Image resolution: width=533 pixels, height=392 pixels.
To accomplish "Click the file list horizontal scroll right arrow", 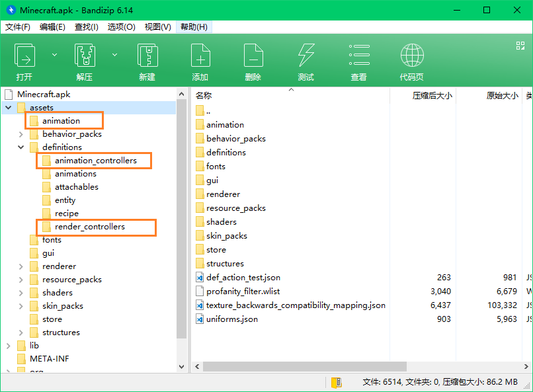I will pyautogui.click(x=526, y=367).
